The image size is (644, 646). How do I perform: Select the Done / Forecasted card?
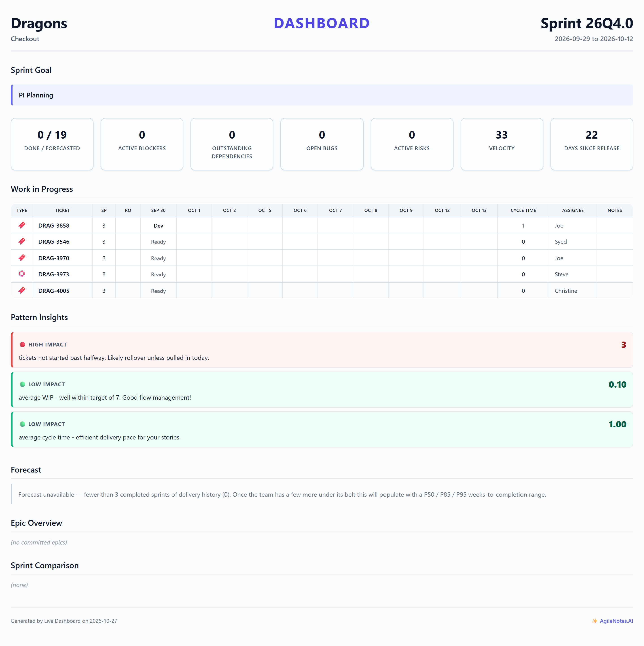(x=52, y=144)
